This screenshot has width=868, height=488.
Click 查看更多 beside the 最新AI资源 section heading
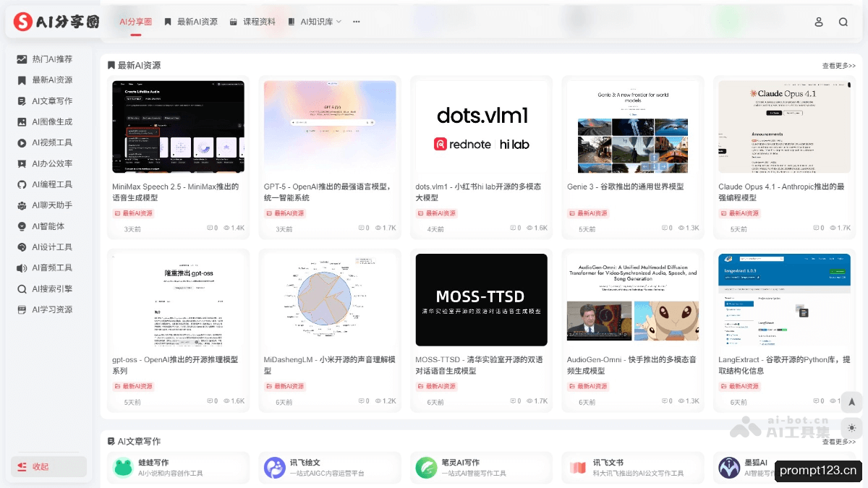click(839, 66)
